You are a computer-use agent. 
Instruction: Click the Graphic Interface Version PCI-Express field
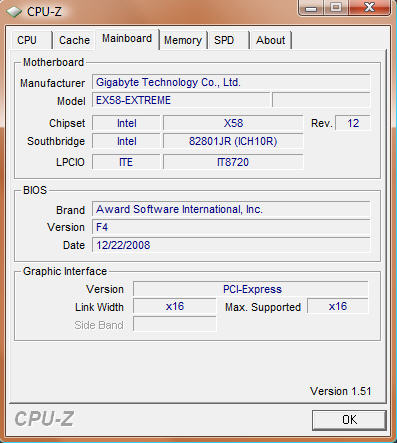pos(251,289)
